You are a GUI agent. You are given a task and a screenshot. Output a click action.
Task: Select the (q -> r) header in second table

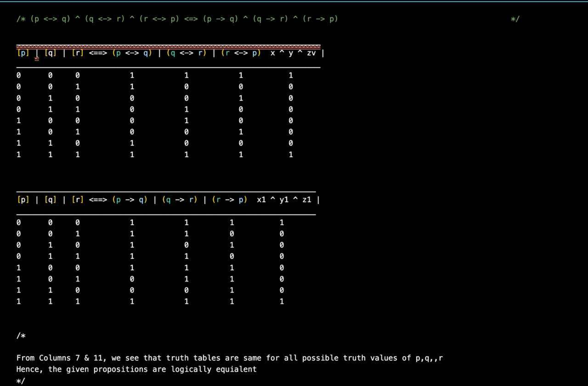click(180, 200)
